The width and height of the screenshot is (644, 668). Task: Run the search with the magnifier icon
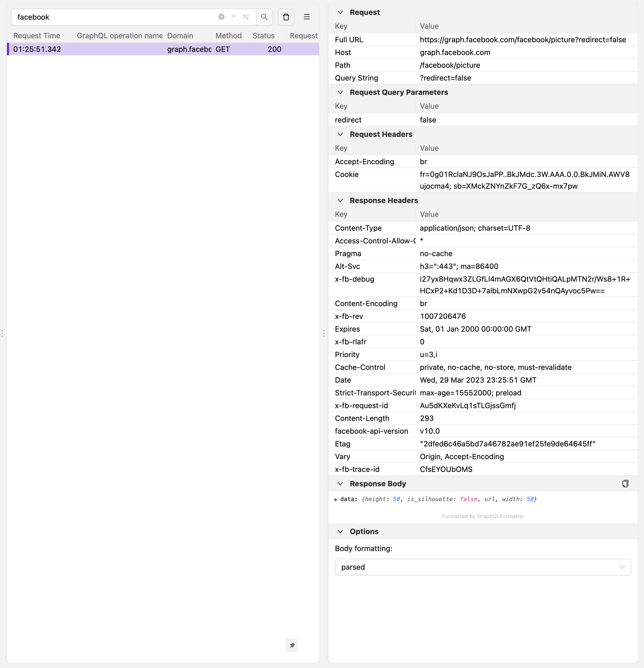click(265, 17)
